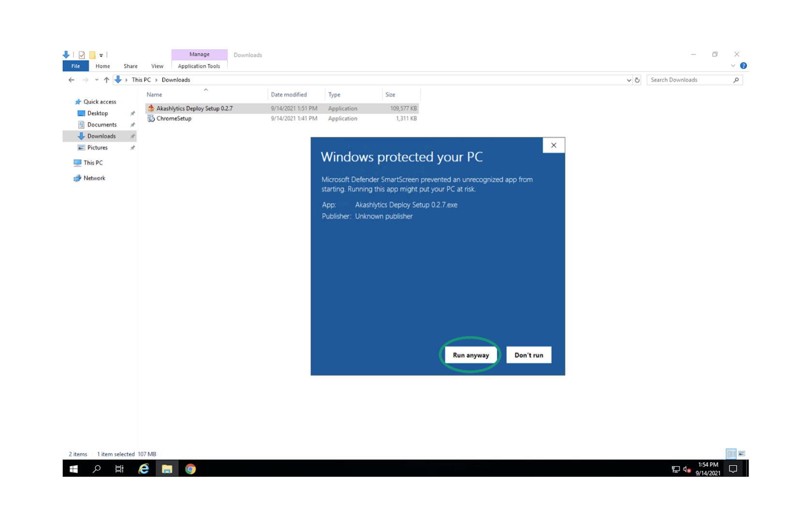Switch to Details view layout icon
812x527 pixels.
tap(731, 454)
